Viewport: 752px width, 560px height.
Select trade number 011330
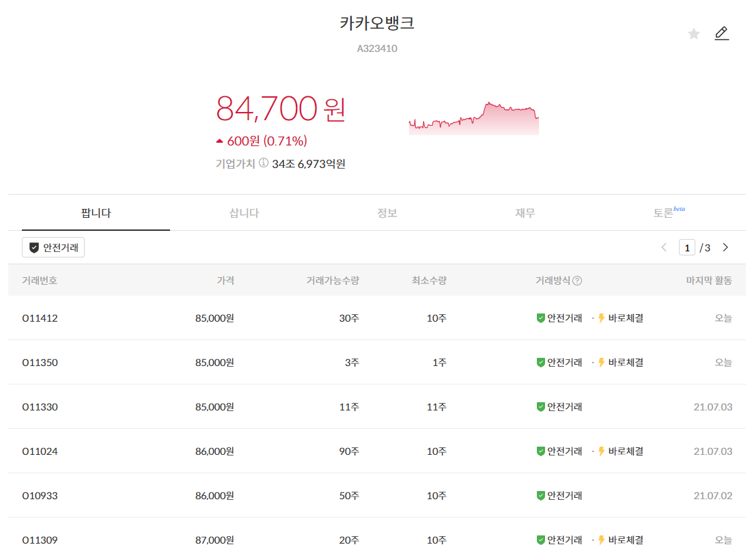40,407
